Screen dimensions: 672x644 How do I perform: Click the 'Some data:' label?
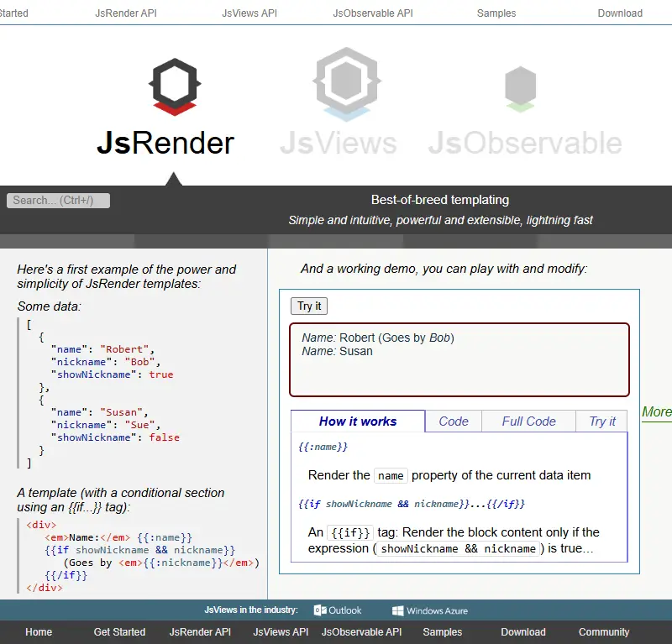click(49, 306)
